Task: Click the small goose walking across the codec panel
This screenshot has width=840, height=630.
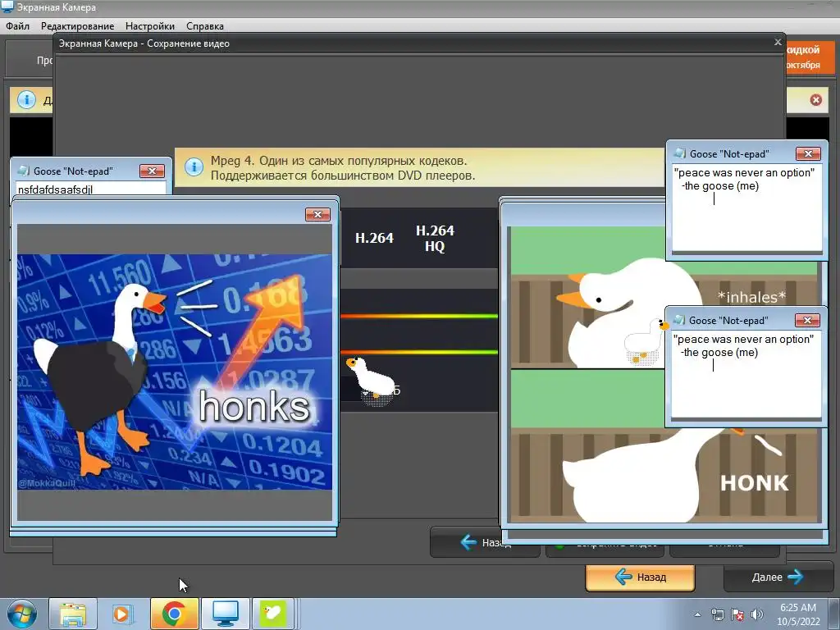Action: tap(372, 381)
